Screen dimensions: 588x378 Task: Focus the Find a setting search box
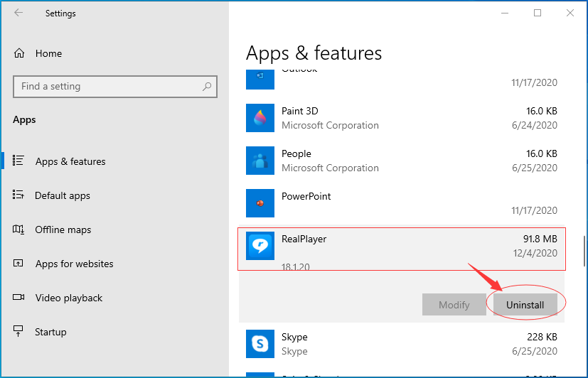tap(115, 87)
